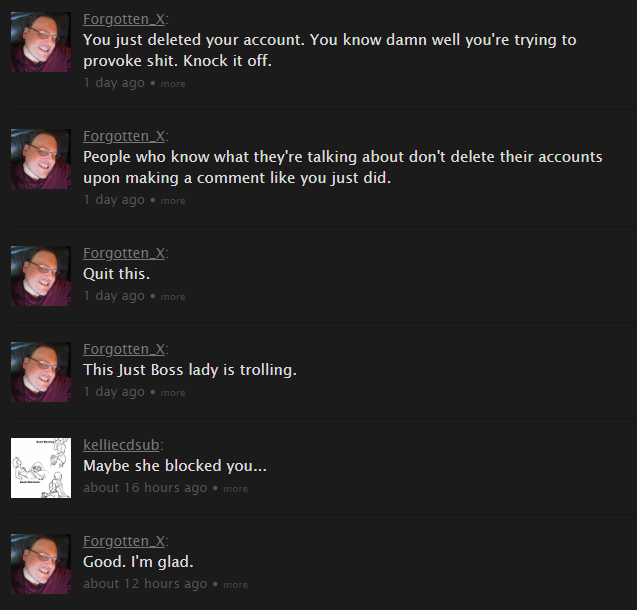Click avatar next to 'Quit this.' comment
Screen dimensions: 637x610
pyautogui.click(x=41, y=276)
